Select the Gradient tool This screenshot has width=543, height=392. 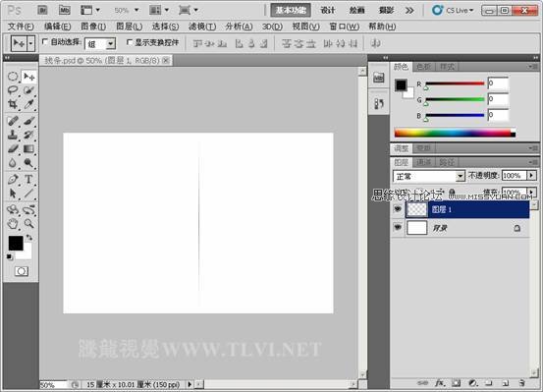28,148
